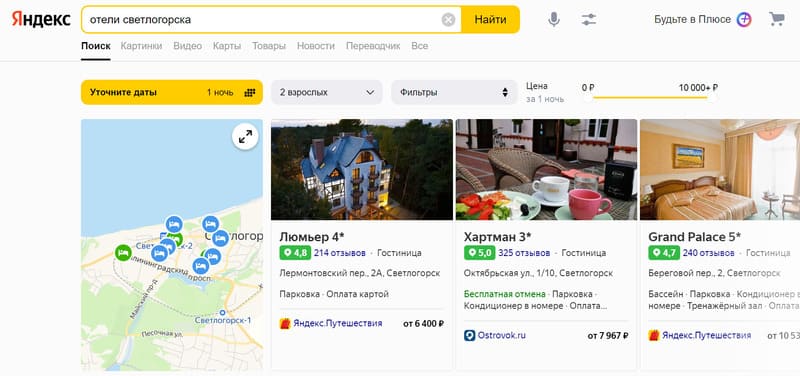
Task: Select the Светлогорск-1 station marker on map
Action: pos(222,312)
